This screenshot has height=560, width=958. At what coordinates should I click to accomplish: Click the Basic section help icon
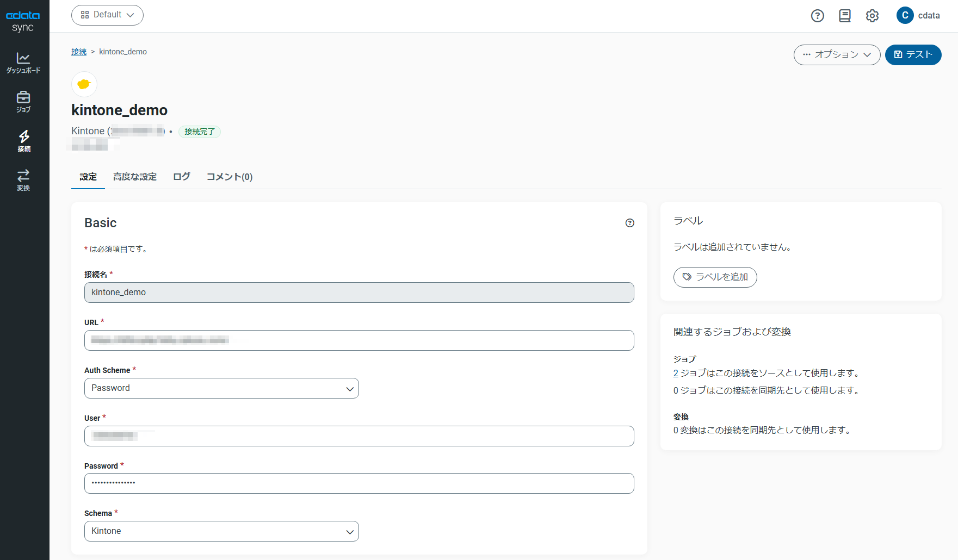click(x=629, y=223)
